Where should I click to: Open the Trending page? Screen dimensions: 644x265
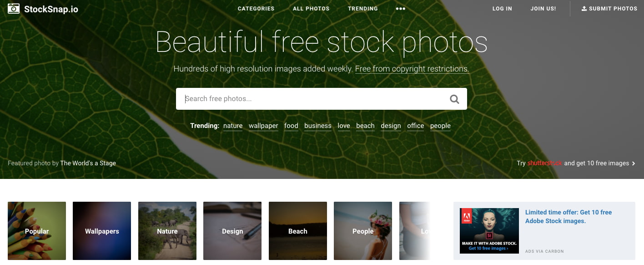click(362, 9)
